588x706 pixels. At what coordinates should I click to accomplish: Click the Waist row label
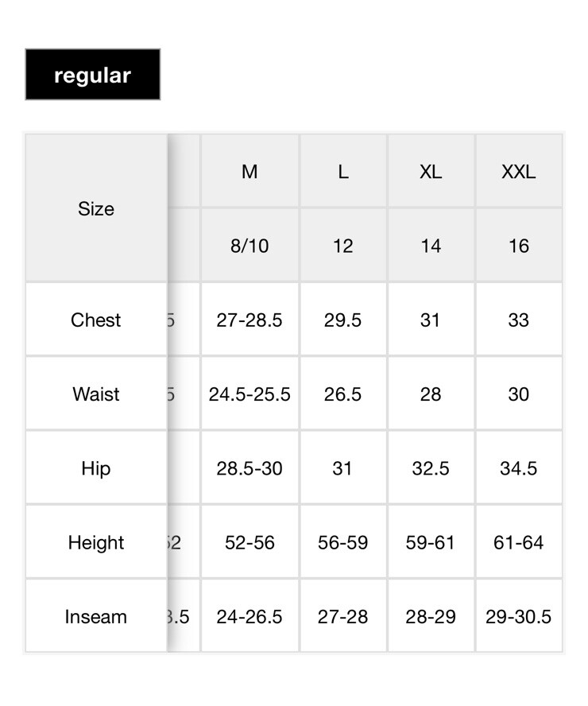tap(96, 394)
